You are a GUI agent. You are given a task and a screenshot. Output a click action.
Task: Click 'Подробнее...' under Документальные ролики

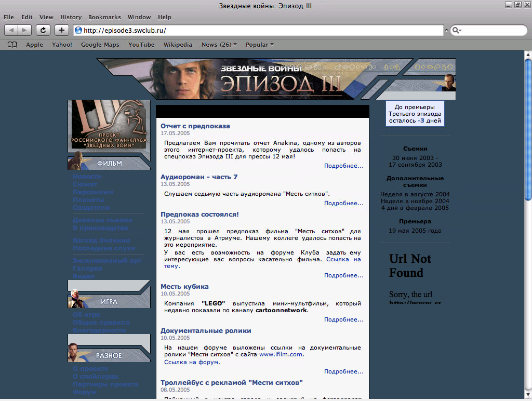(344, 371)
